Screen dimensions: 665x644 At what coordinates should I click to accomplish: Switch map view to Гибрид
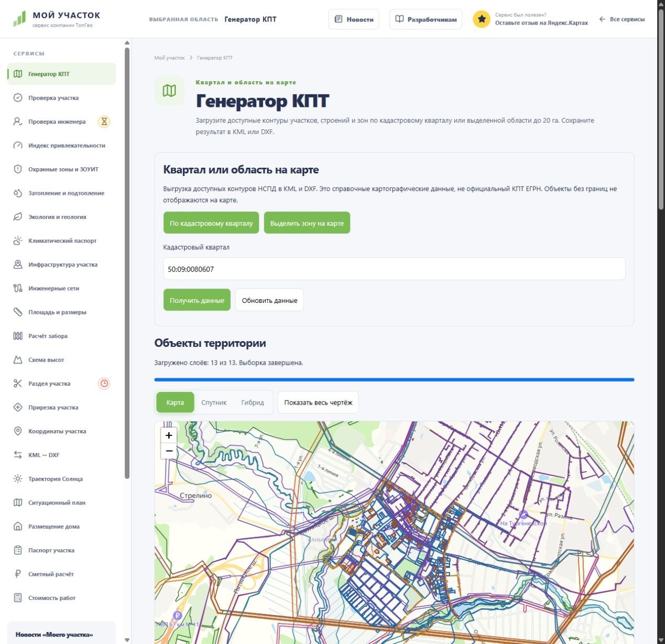coord(253,402)
